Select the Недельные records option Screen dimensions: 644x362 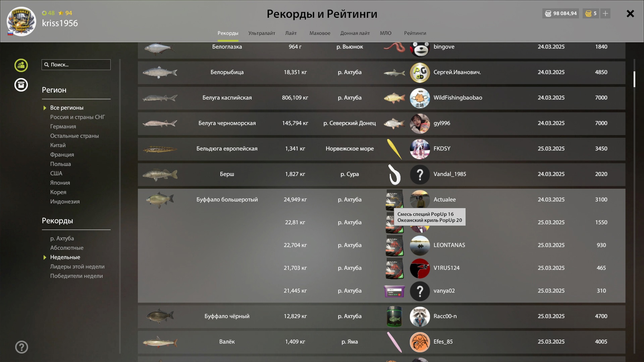tap(65, 257)
